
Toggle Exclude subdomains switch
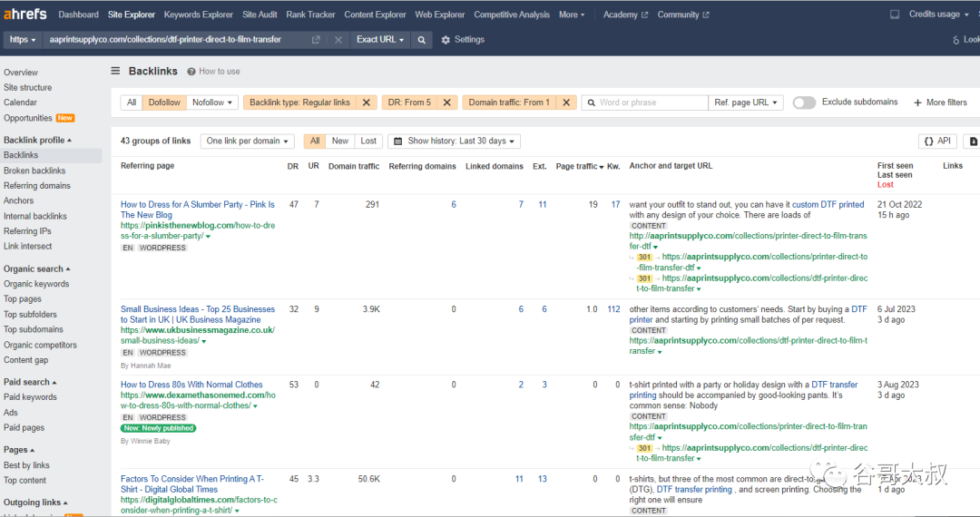tap(804, 102)
